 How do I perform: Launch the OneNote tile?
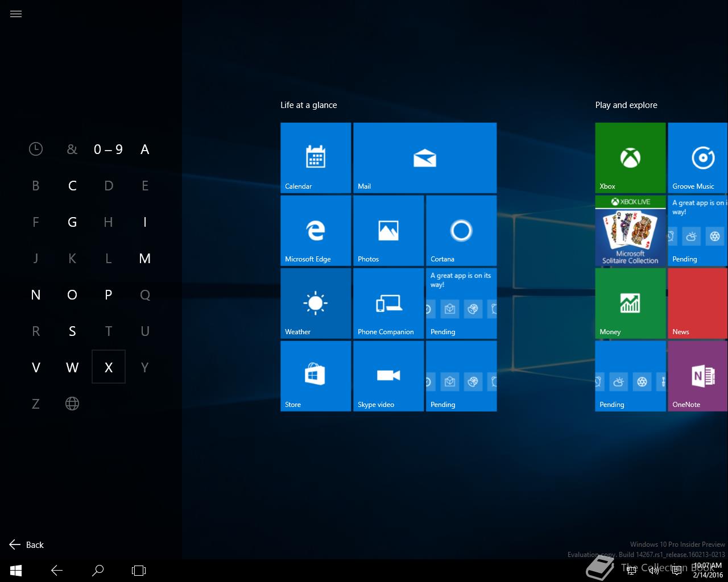(698, 376)
